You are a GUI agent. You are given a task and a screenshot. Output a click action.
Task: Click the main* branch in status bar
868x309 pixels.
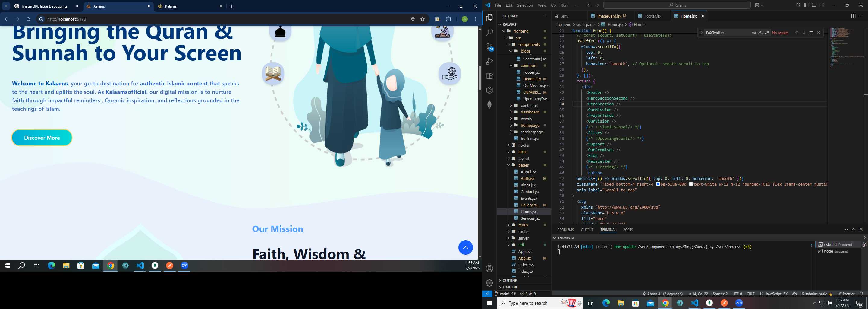tap(502, 294)
